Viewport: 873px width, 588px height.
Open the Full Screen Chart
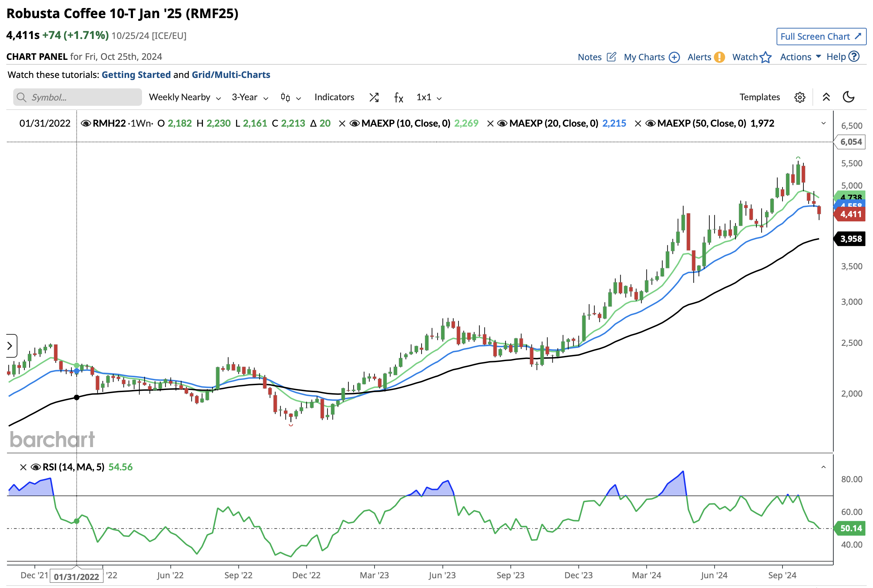click(x=821, y=37)
